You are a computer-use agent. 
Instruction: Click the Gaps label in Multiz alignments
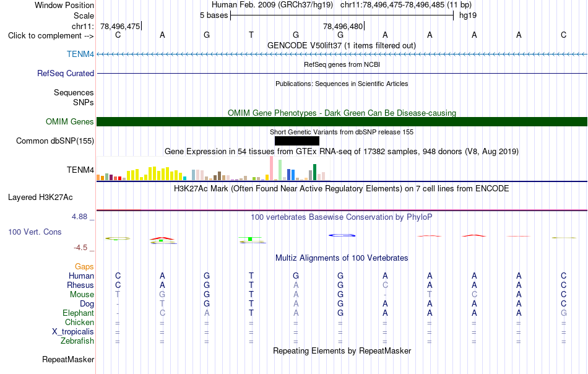point(84,266)
